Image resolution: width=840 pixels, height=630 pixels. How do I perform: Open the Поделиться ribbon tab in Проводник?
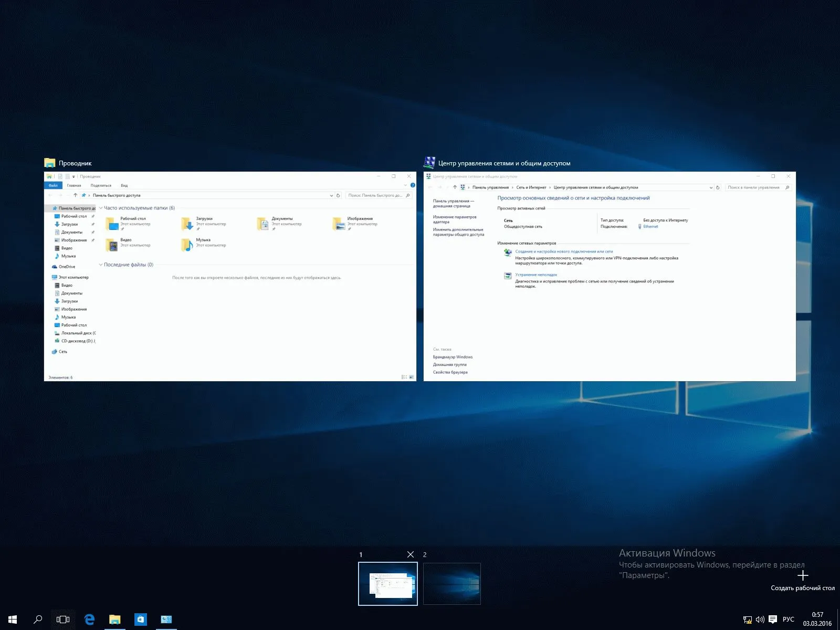[101, 185]
